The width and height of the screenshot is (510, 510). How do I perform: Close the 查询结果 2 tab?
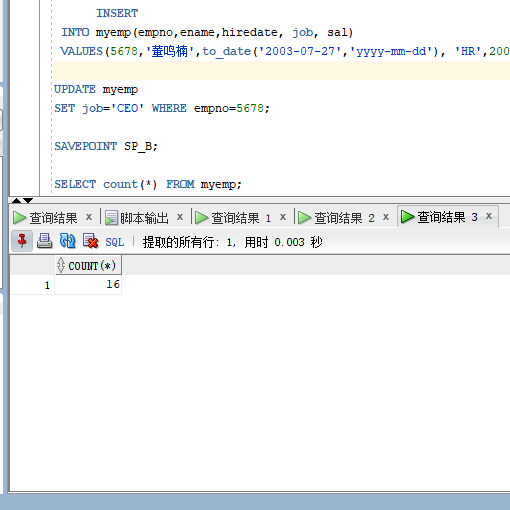[386, 217]
